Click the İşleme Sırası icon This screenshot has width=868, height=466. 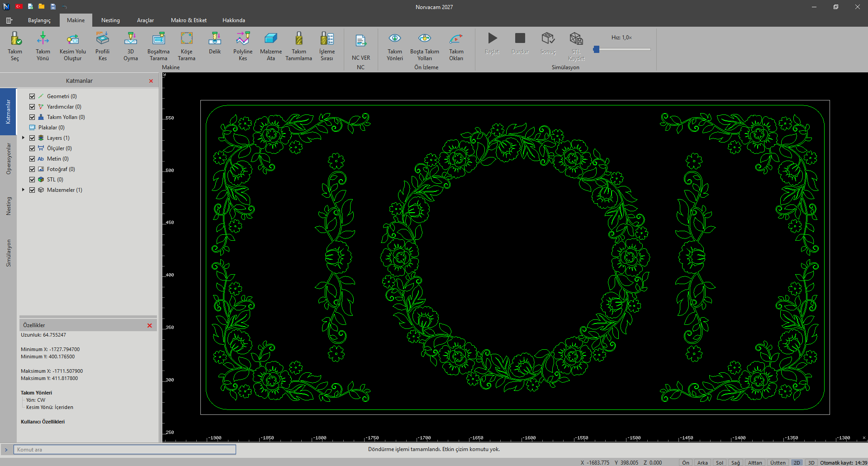(327, 46)
